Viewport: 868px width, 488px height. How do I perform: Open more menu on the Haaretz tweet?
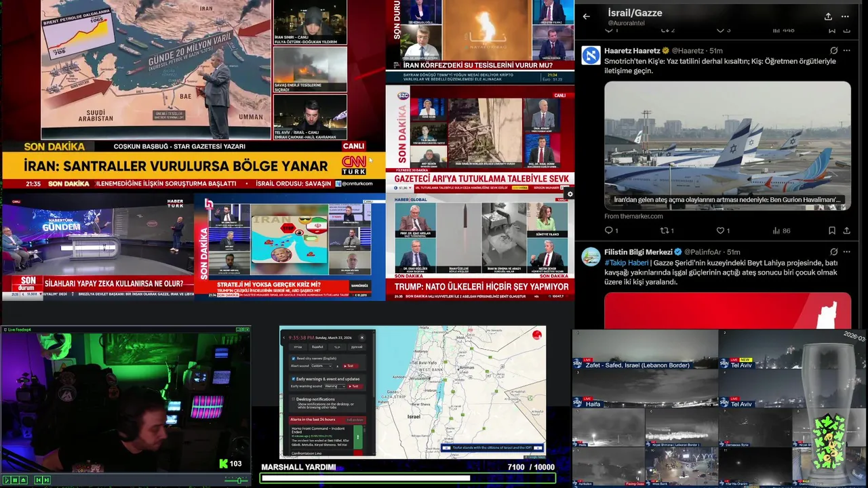coord(846,50)
